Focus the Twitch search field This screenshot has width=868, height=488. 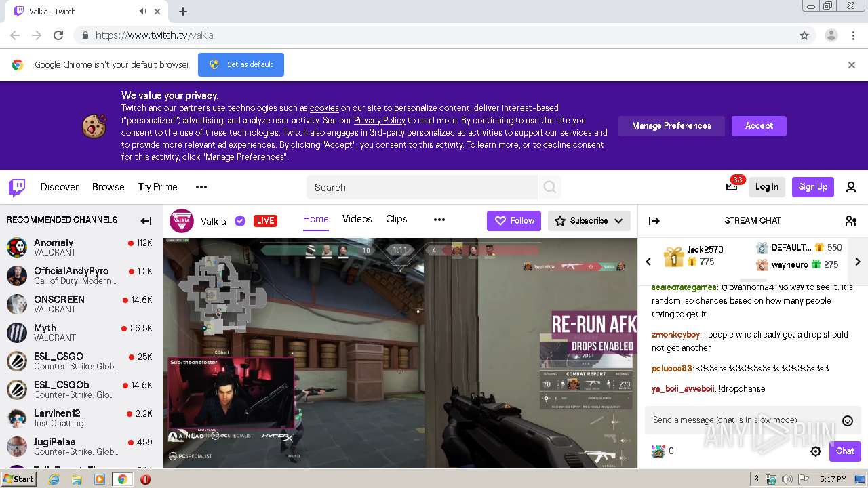tap(422, 187)
